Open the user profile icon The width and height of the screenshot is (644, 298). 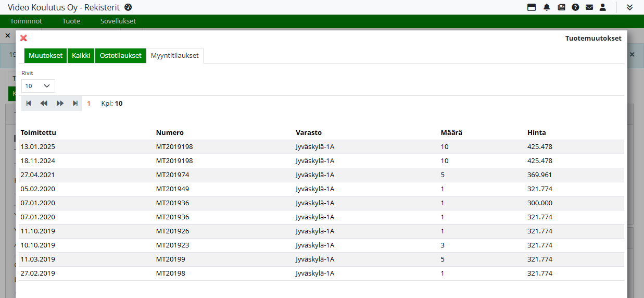[x=603, y=7]
